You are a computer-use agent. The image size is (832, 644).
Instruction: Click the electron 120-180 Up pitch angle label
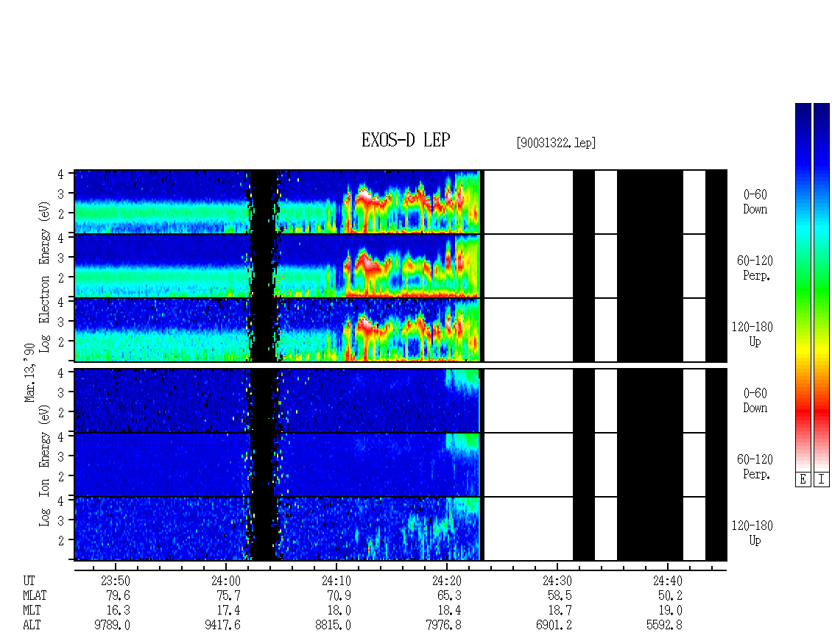click(752, 335)
